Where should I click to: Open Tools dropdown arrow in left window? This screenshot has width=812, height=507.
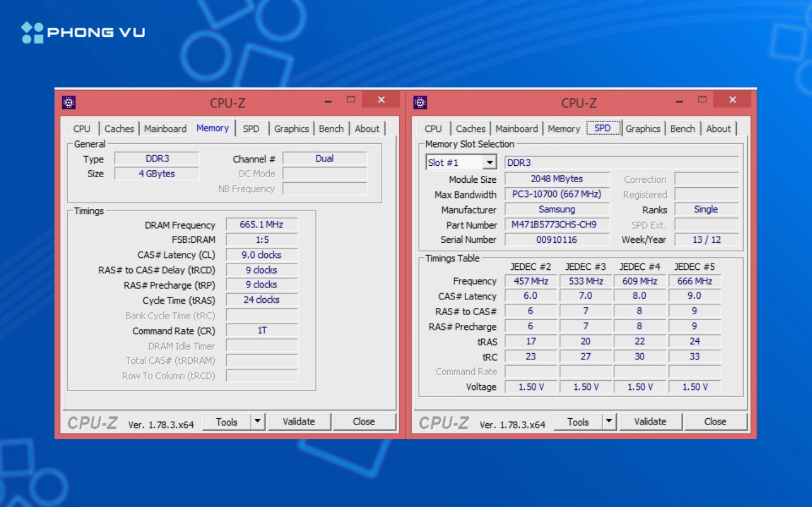point(257,422)
